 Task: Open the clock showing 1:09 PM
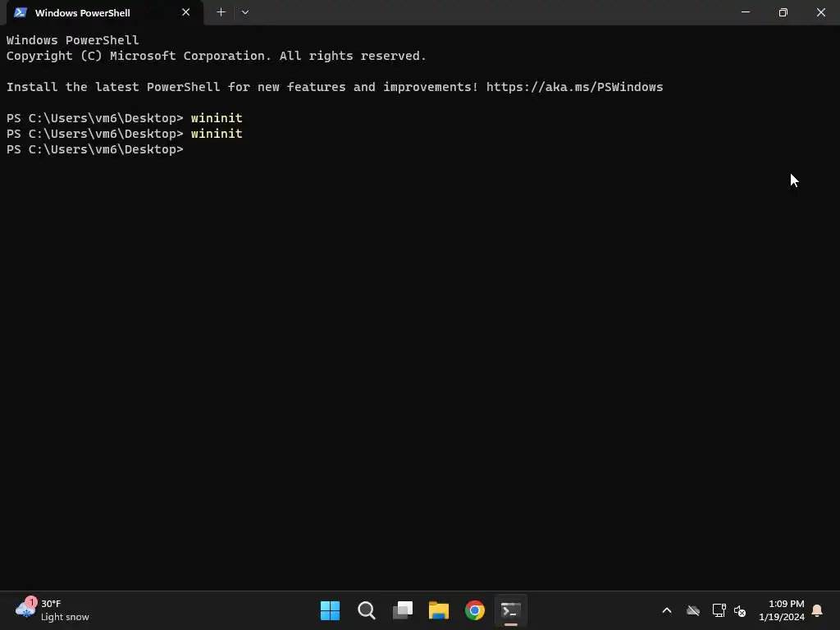click(x=782, y=610)
